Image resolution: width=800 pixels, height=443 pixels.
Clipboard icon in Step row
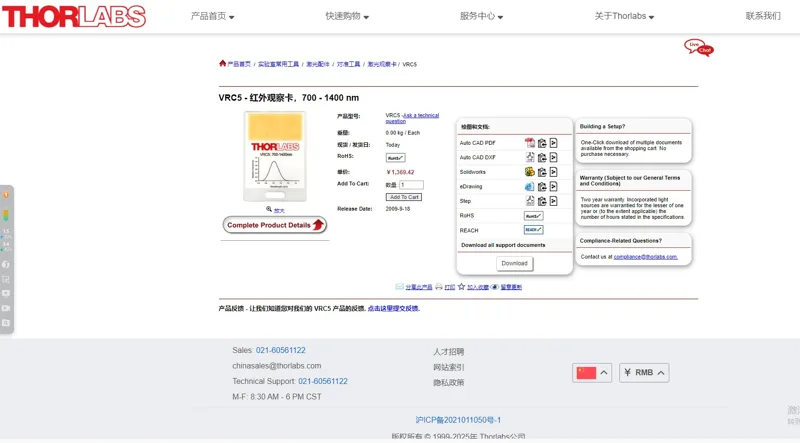click(x=542, y=201)
